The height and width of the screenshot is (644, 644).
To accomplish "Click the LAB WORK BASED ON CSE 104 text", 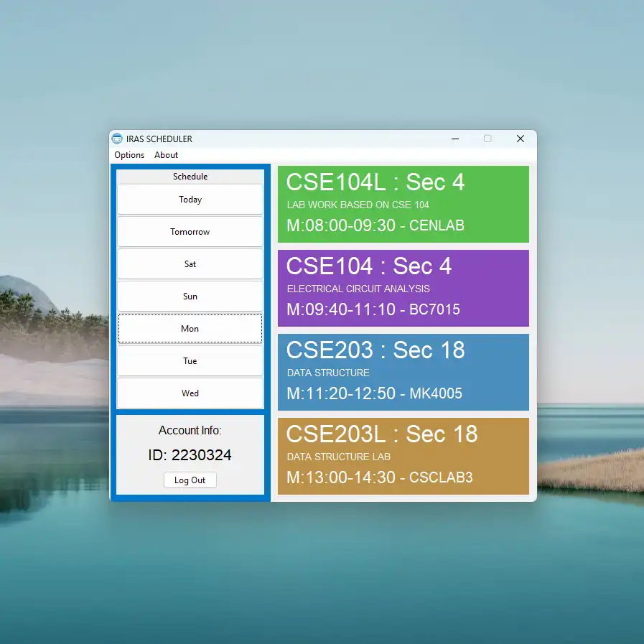I will [358, 205].
